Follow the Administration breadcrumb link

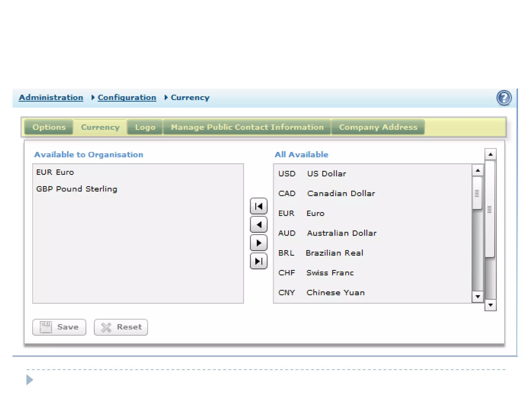pyautogui.click(x=51, y=97)
